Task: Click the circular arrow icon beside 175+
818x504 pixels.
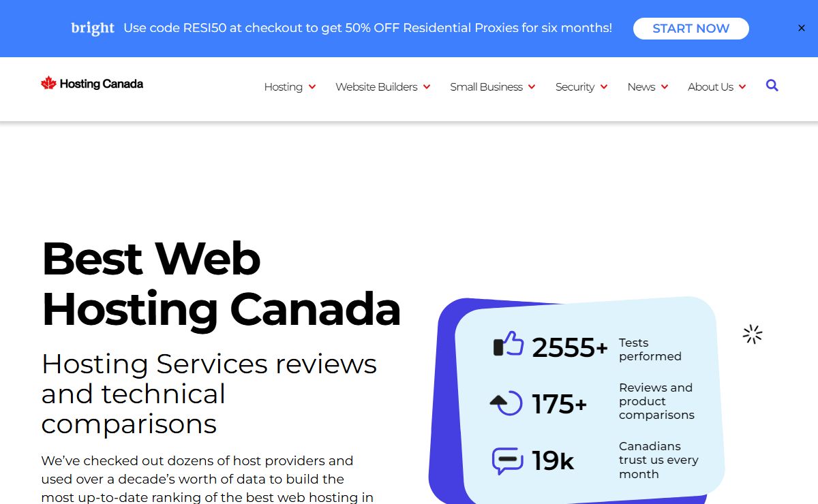Action: click(506, 403)
